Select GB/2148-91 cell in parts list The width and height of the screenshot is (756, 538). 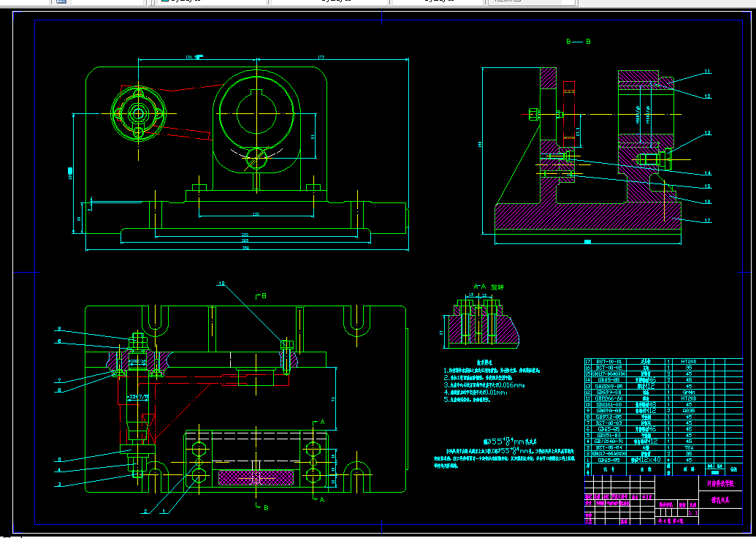(608, 442)
